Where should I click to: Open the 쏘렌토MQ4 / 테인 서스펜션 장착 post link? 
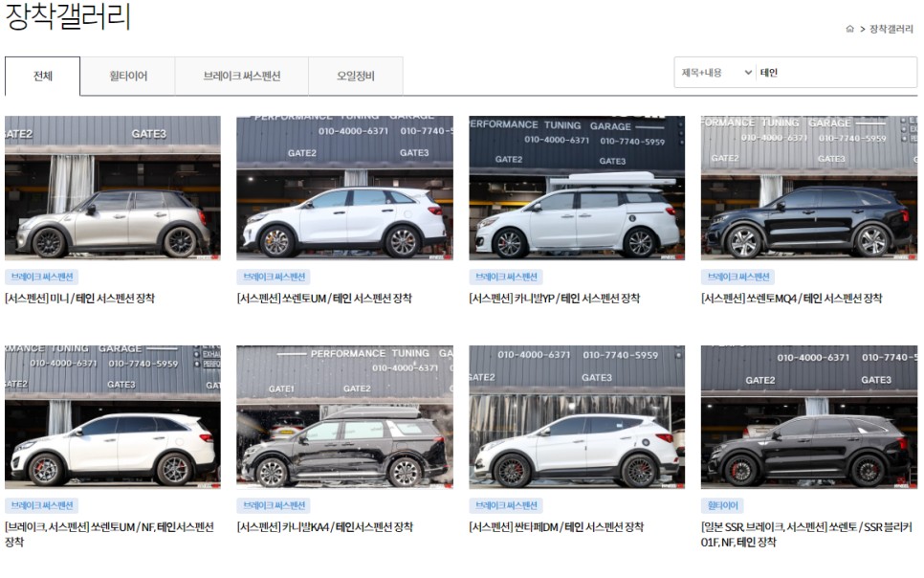791,299
